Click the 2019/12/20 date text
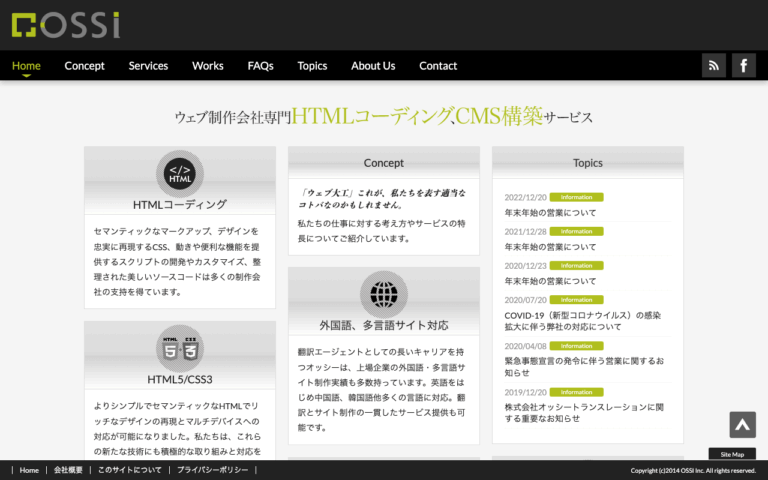768x480 pixels. 526,392
